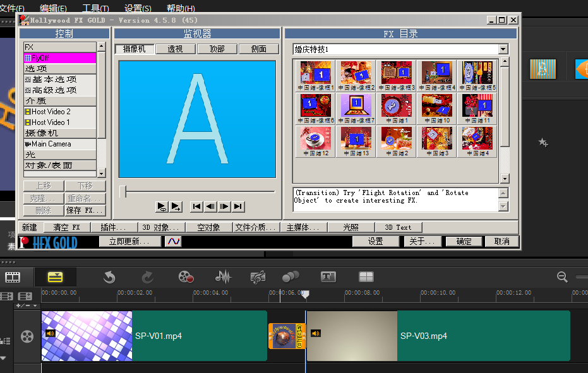Mute audio on SP-V03.mp4 speaker icon
This screenshot has height=373, width=588.
[x=316, y=333]
